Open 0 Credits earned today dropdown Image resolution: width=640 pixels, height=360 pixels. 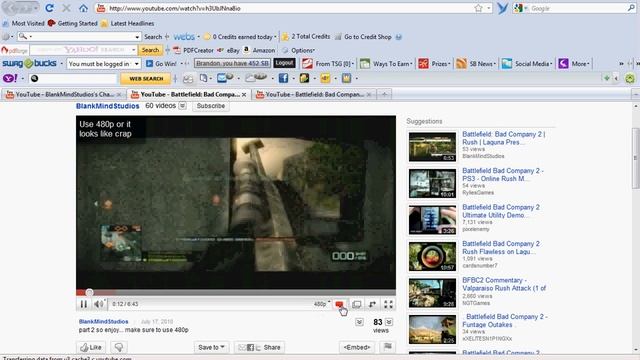240,37
